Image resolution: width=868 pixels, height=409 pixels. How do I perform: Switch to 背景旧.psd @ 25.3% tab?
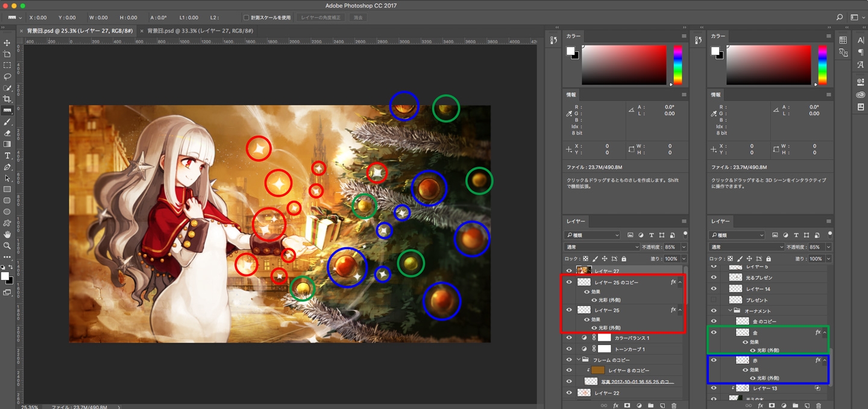tap(80, 30)
